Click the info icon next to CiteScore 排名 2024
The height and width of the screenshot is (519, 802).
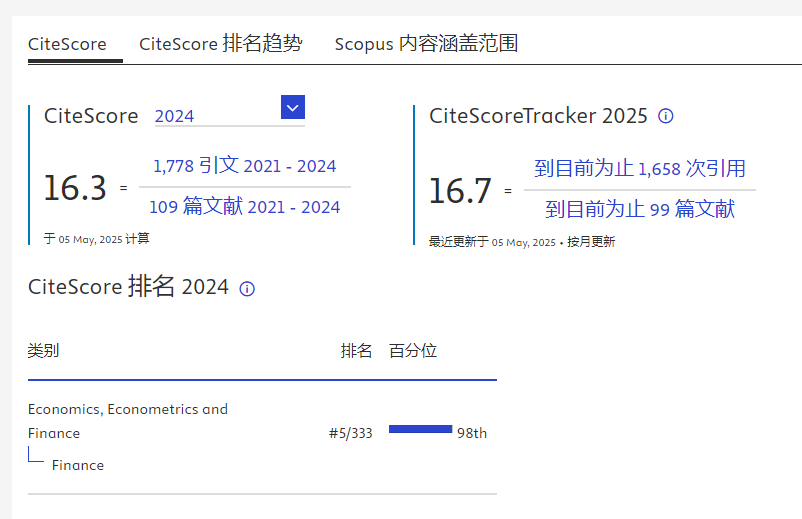(x=247, y=289)
